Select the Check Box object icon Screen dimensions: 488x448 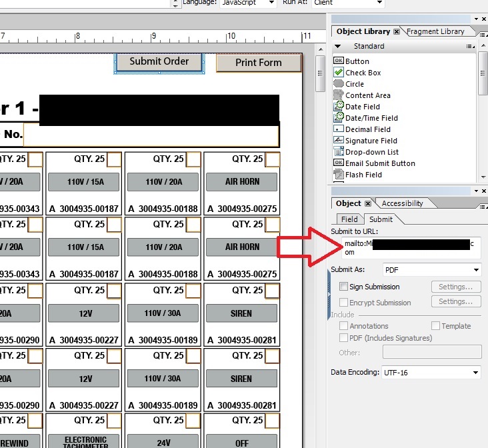(338, 72)
